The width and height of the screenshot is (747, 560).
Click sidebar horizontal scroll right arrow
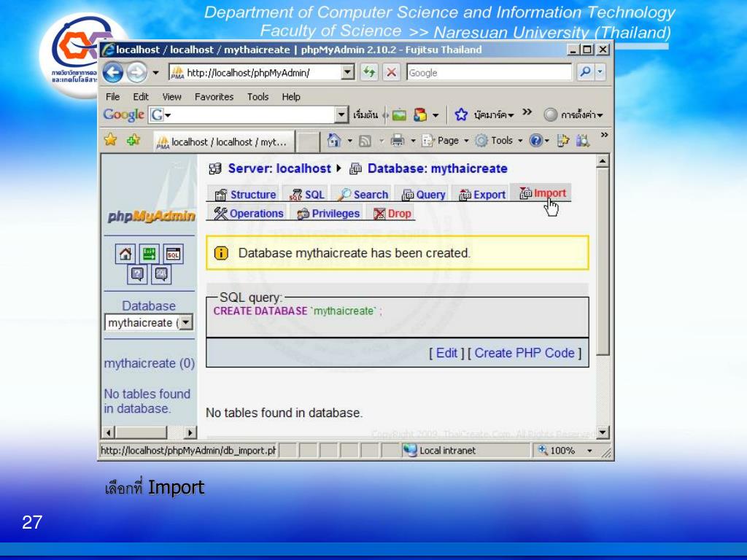190,432
